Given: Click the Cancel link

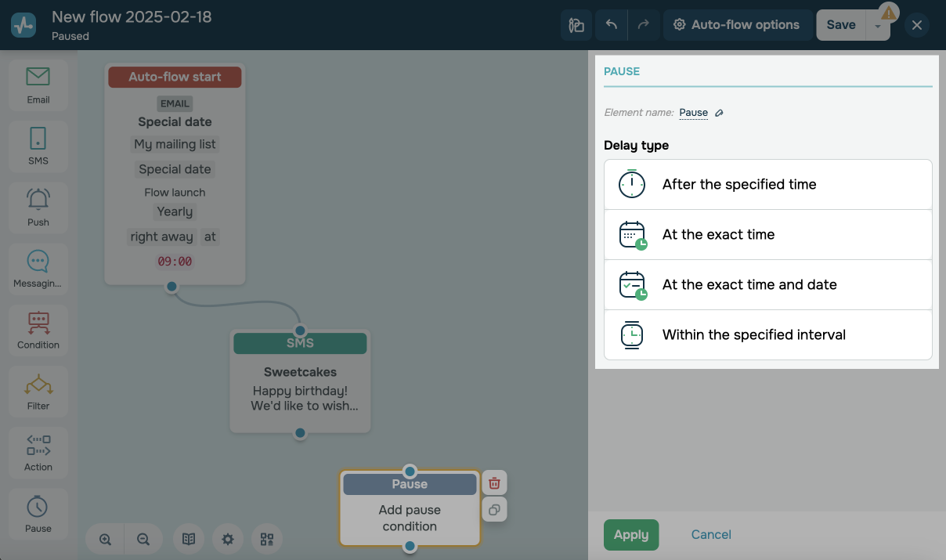Looking at the screenshot, I should point(711,535).
